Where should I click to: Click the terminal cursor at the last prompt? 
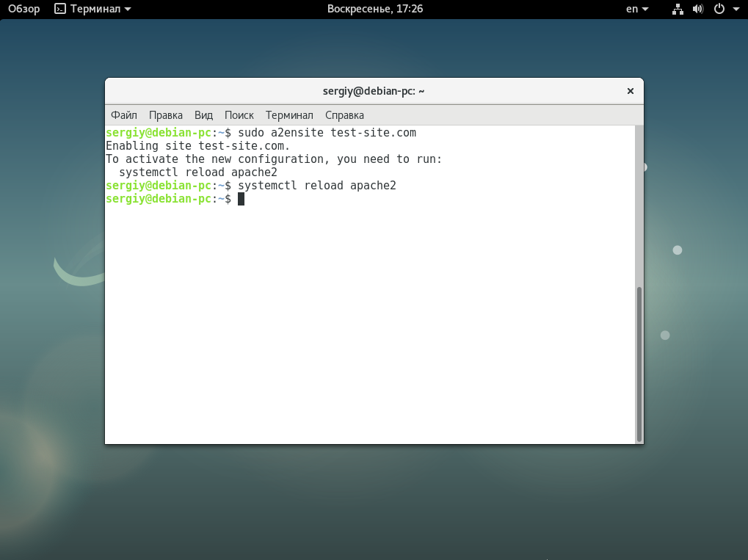(x=241, y=199)
